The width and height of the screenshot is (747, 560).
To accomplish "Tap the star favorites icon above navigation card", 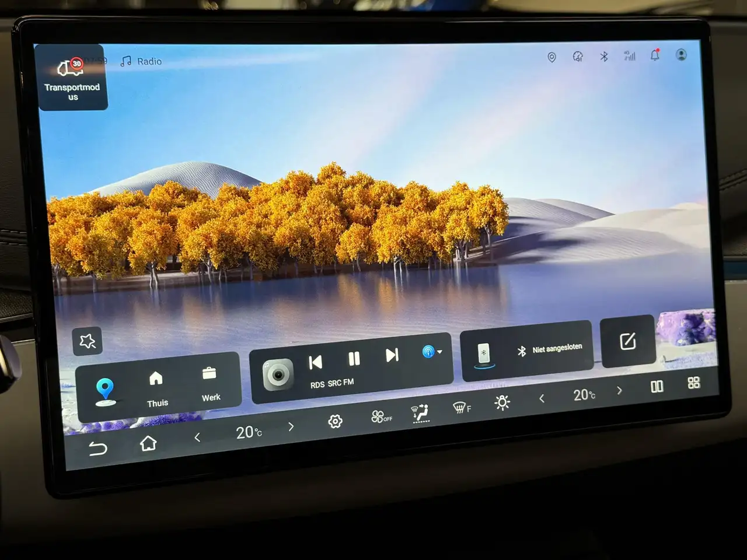I will tap(88, 341).
